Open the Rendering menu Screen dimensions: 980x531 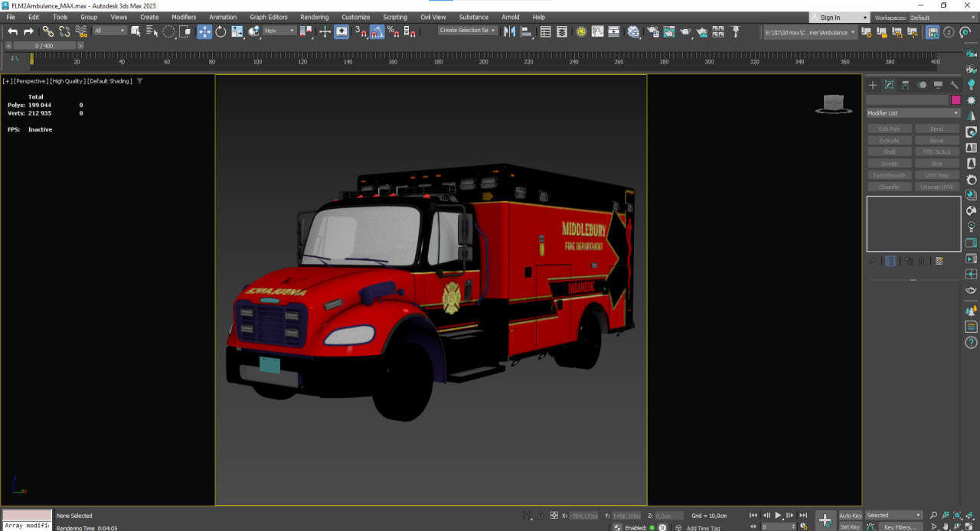click(x=314, y=17)
